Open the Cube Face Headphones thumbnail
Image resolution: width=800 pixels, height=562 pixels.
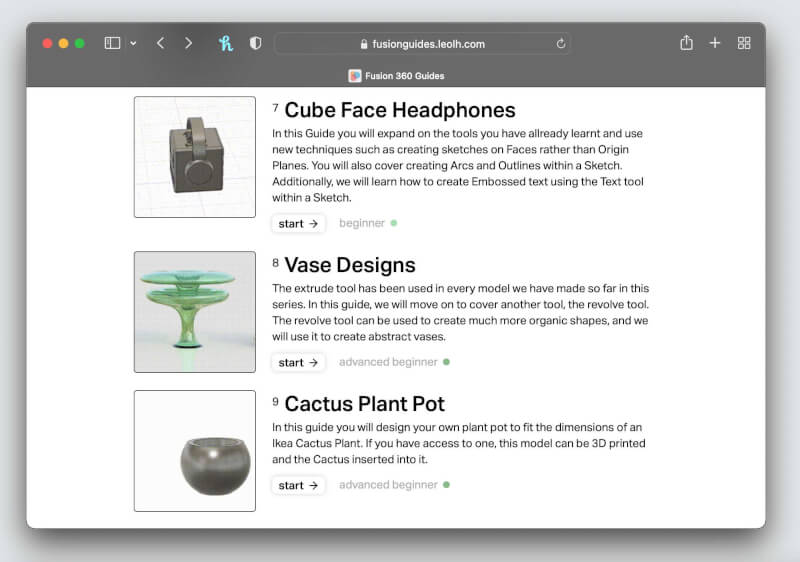point(195,157)
